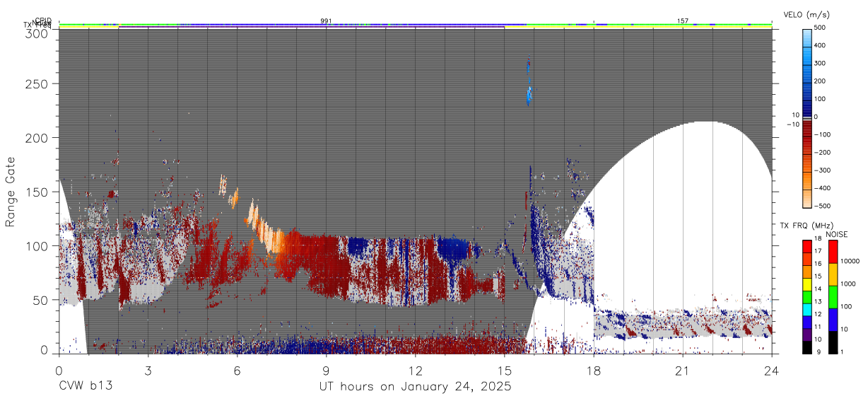Click the 'Range Gate' y-axis title
The height and width of the screenshot is (401, 868).
(x=11, y=192)
